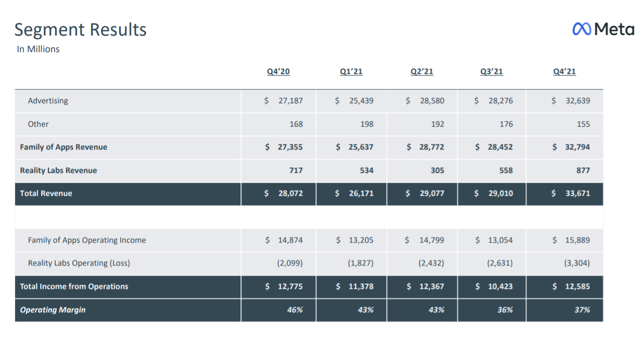This screenshot has height=342, width=644.
Task: Click the Q4'20 column header
Action: tap(278, 72)
